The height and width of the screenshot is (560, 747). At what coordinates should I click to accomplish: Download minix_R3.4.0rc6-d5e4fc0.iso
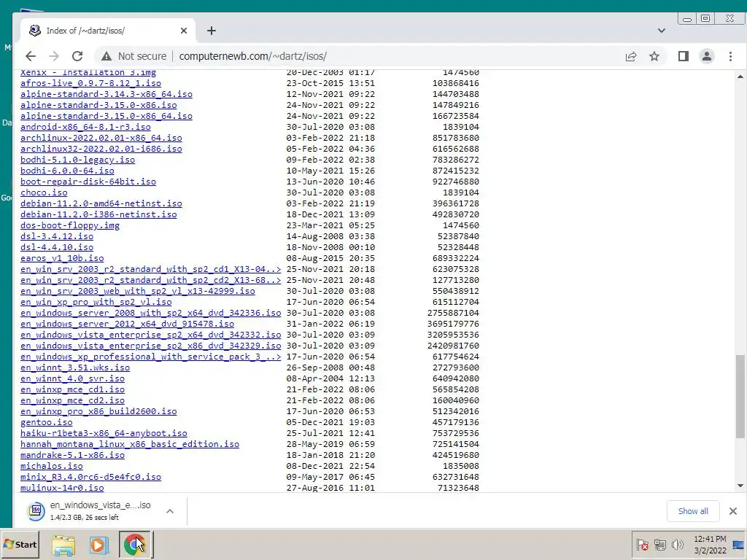(90, 478)
